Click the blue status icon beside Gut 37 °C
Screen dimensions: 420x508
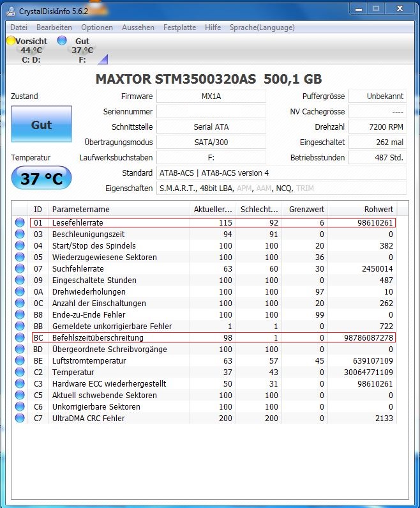tap(61, 40)
